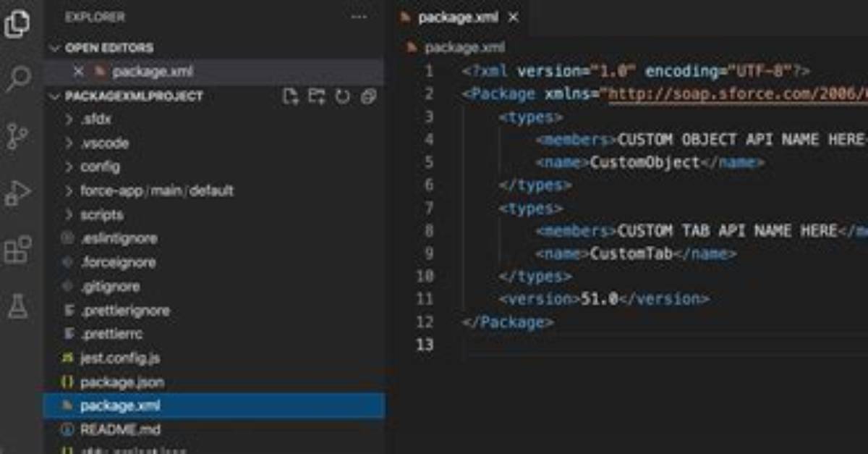Screen dimensions: 868x454
Task: Click line number 13 in the gutter
Action: 425,345
